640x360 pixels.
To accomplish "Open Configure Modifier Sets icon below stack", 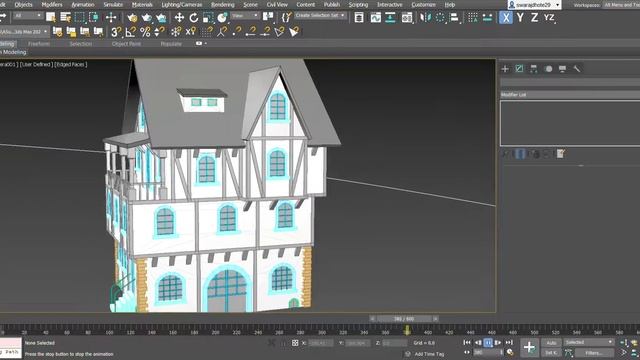I will (x=560, y=154).
